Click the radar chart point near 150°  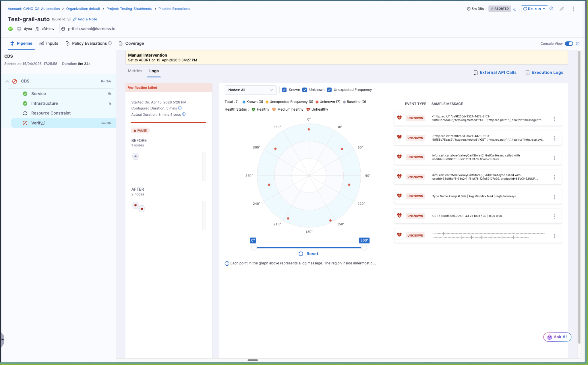[x=330, y=221]
